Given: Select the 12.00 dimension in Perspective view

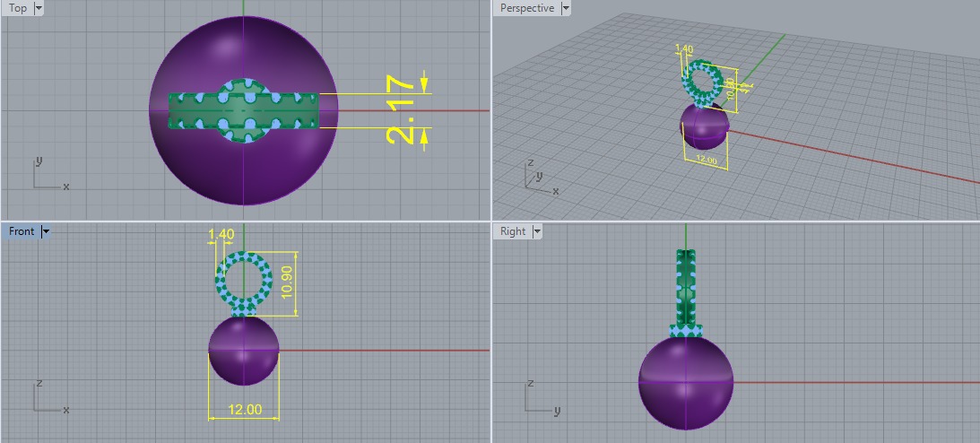Looking at the screenshot, I should [707, 160].
